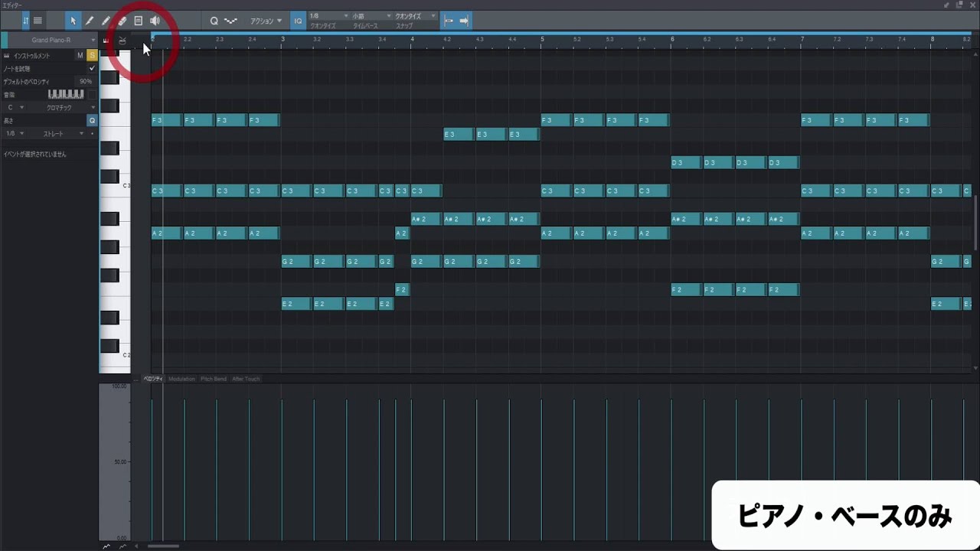Screen dimensions: 980x551
Task: Open the 1/8 length dropdown in inspector
Action: (x=15, y=134)
